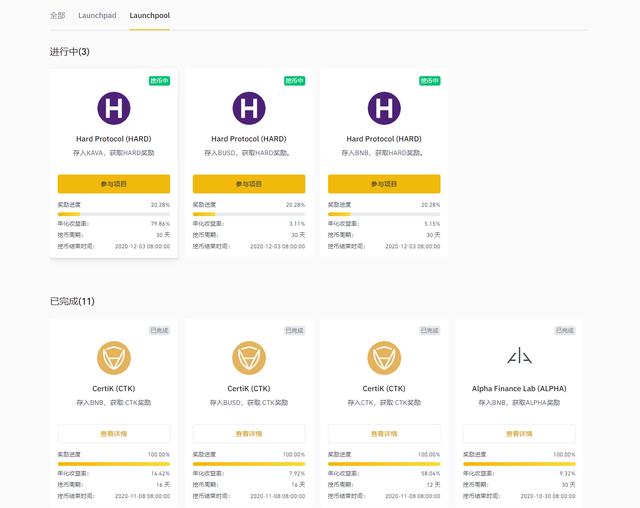Click the 5.15% annual yield value
The image size is (640, 508).
(432, 224)
